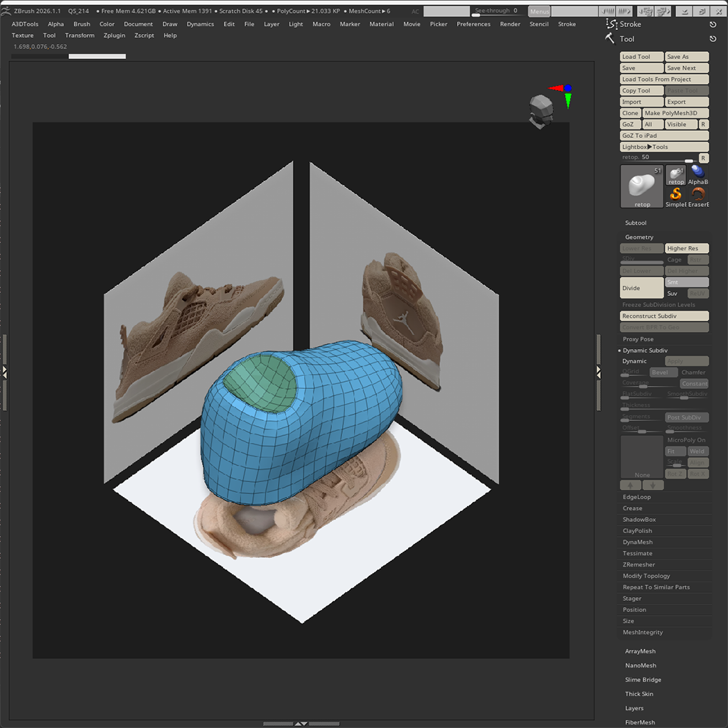Click the Stroke panel refresh icon
The image size is (728, 728).
tap(714, 23)
